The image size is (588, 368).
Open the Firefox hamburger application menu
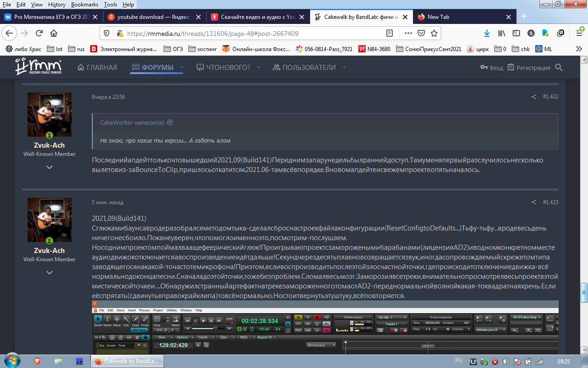coord(579,33)
